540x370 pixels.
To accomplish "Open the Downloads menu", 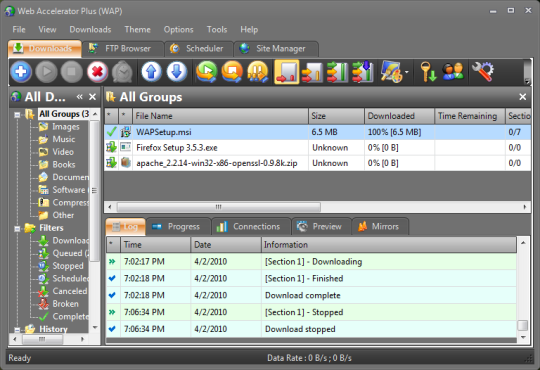I will pos(90,30).
